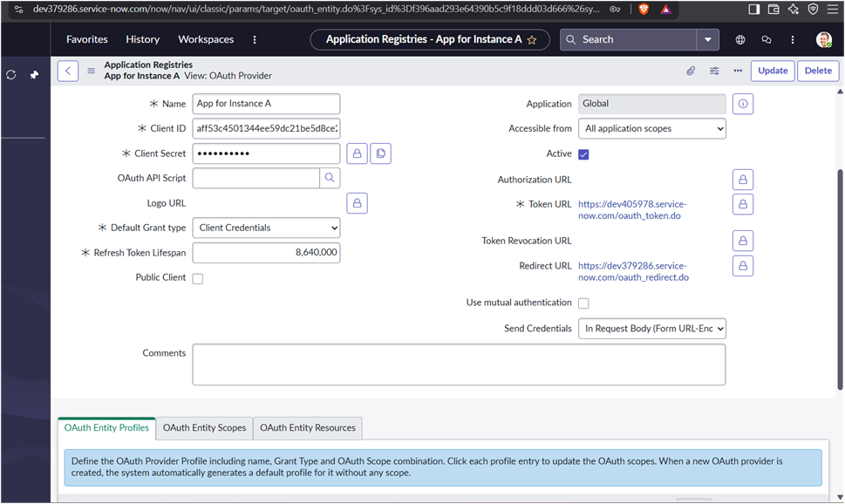Unlock the Token Revocation URL field
The height and width of the screenshot is (504, 845).
743,241
